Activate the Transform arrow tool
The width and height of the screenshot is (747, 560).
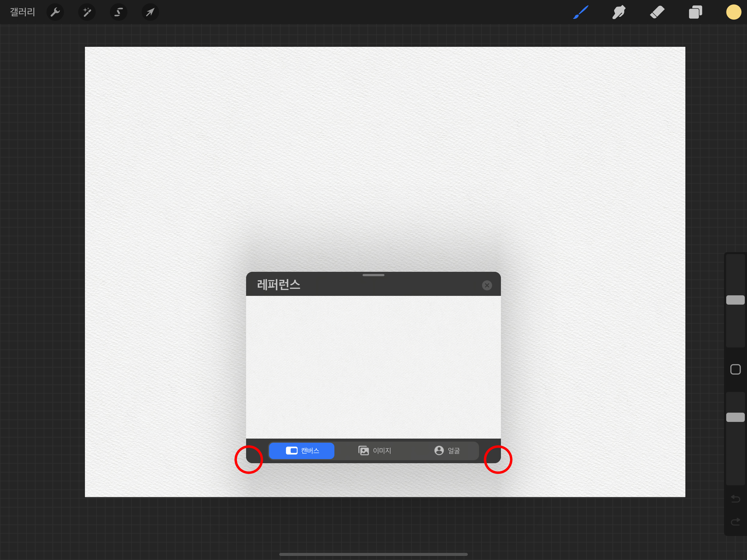click(x=150, y=12)
